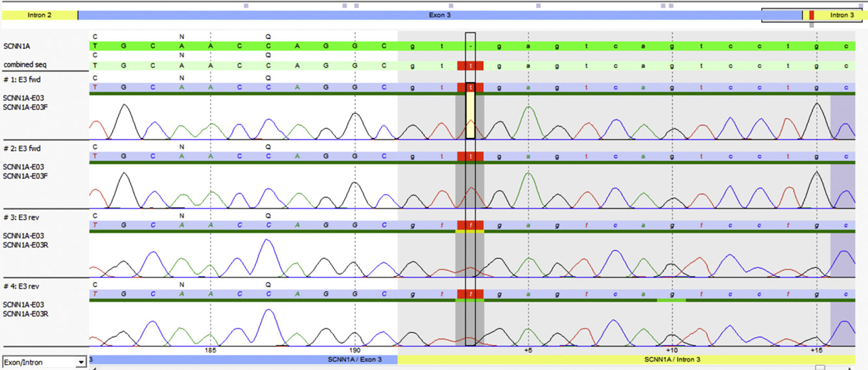Click the left scroll arrow at bottom

pyautogui.click(x=94, y=368)
